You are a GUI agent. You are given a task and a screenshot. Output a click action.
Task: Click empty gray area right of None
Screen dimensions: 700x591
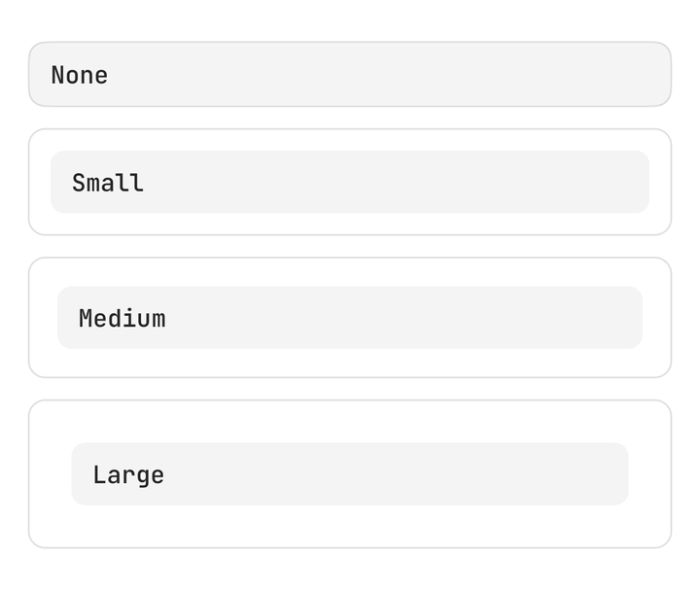click(388, 74)
